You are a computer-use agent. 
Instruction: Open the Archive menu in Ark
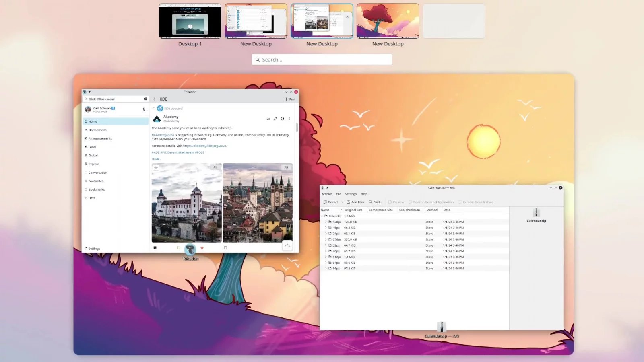[327, 194]
